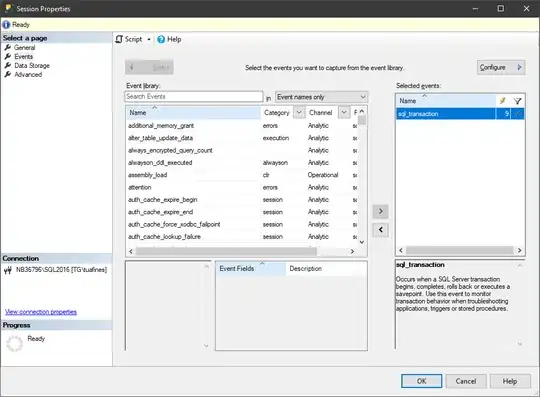This screenshot has width=540, height=397.
Task: Open the General page
Action: tap(24, 48)
